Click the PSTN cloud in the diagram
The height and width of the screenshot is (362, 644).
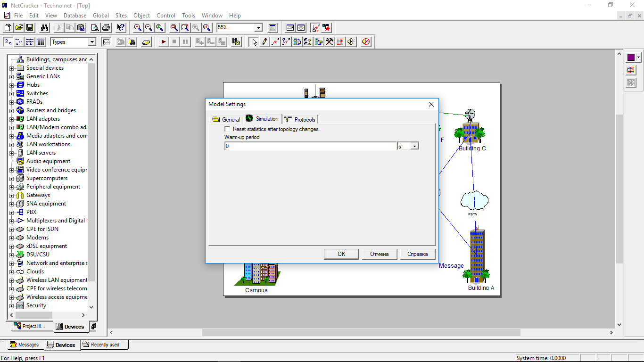pos(474,201)
